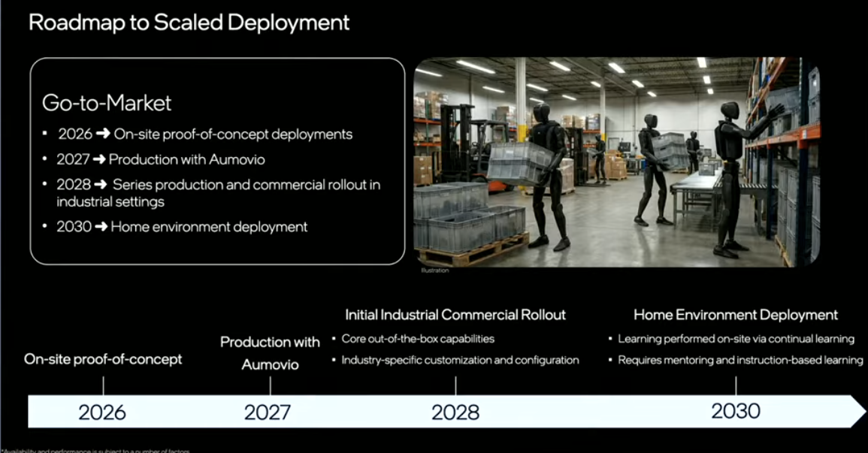868x453 pixels.
Task: Click the arrow icon after 2027 in the Go-to-Market list
Action: [99, 159]
